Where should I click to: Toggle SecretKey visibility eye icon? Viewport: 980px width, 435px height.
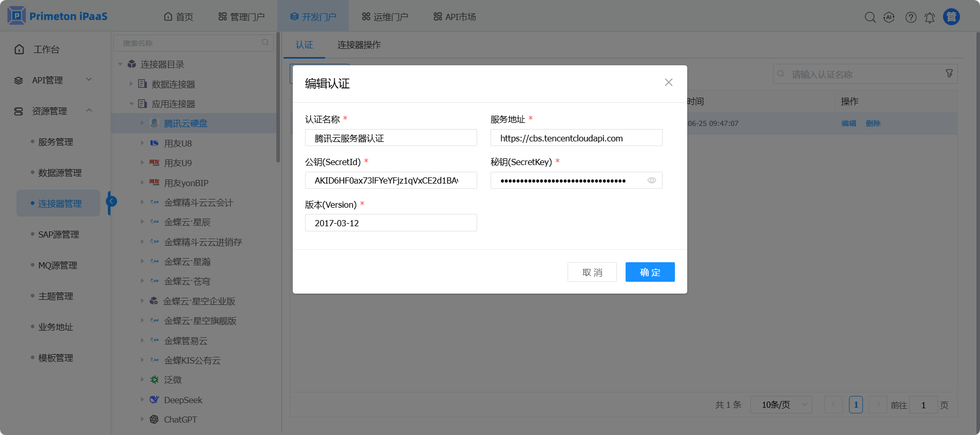(x=651, y=180)
